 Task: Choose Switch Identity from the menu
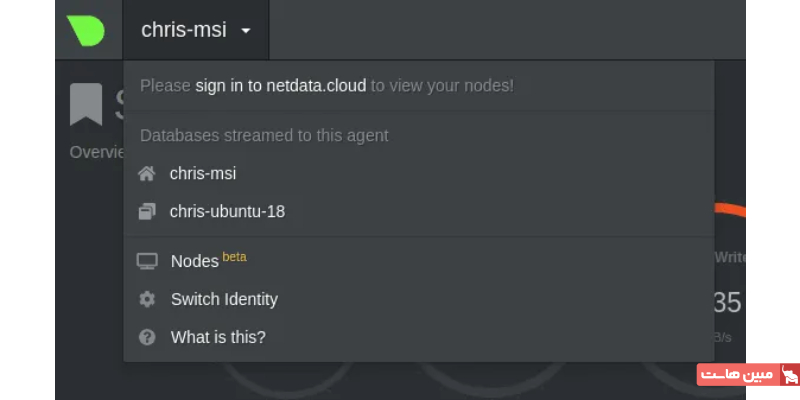point(224,299)
